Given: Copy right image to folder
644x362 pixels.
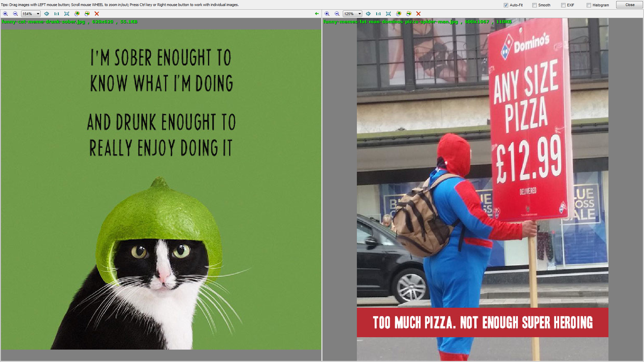Looking at the screenshot, I should [x=398, y=14].
